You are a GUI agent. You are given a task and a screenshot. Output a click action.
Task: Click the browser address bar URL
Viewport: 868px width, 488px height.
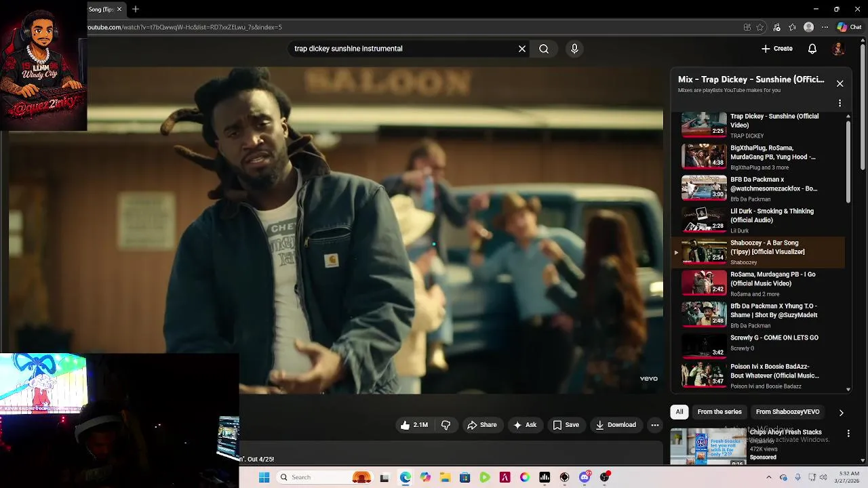(x=184, y=27)
